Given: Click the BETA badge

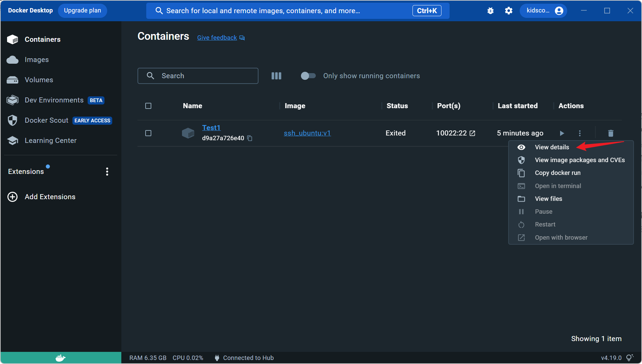Looking at the screenshot, I should (96, 100).
